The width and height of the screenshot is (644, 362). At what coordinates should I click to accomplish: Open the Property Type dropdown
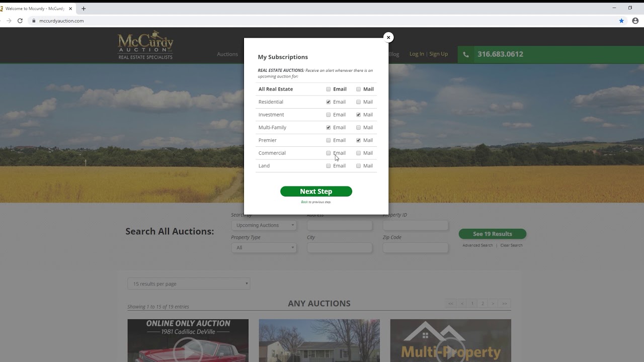click(264, 247)
